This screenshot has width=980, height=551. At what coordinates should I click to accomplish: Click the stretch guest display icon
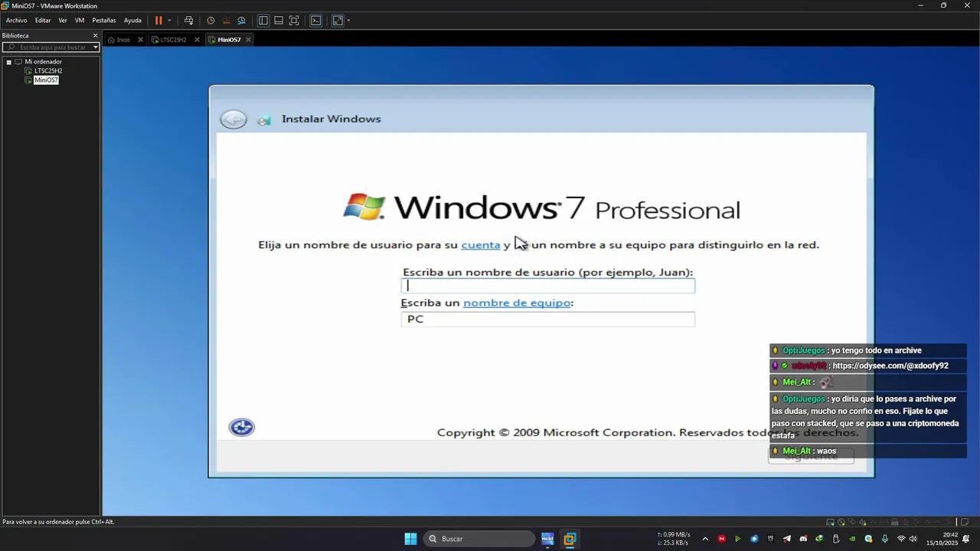pyautogui.click(x=338, y=21)
